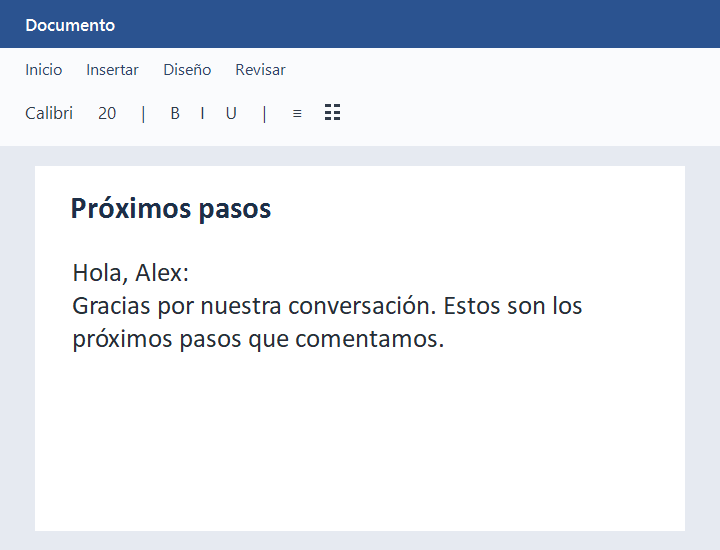Place cursor in Próximos pasos heading
The width and height of the screenshot is (720, 550).
tap(171, 209)
